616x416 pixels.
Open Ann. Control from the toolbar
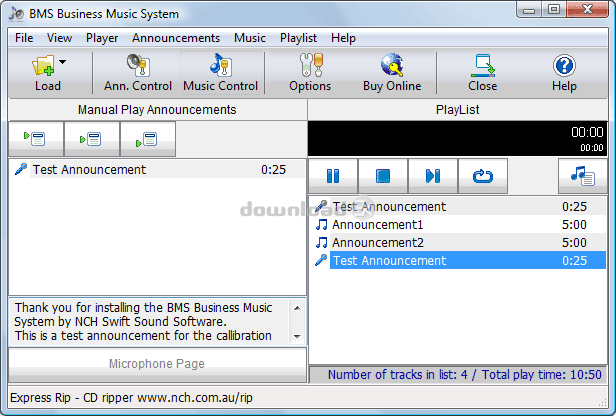point(138,73)
